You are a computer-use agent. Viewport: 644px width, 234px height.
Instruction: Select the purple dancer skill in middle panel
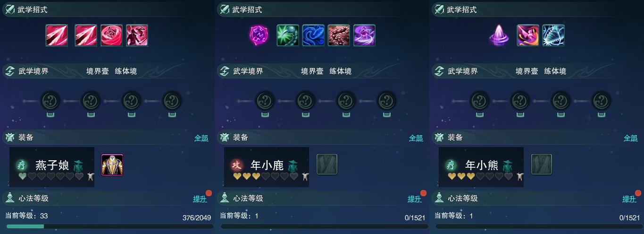[364, 35]
